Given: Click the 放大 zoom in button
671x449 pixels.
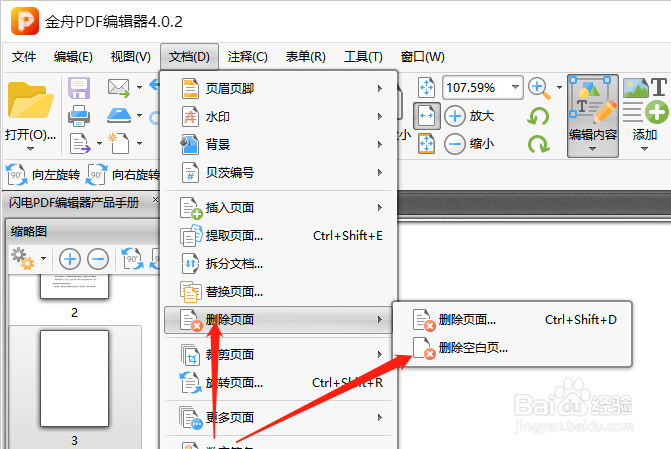Looking at the screenshot, I should tap(469, 116).
